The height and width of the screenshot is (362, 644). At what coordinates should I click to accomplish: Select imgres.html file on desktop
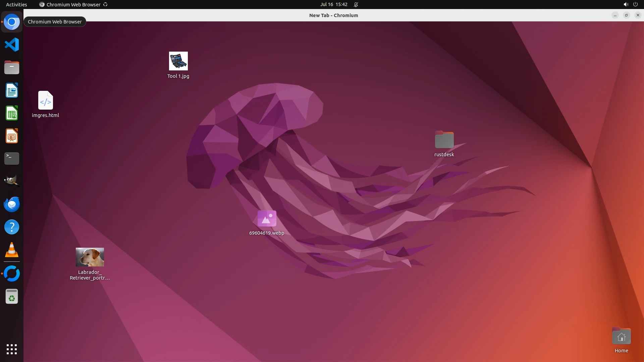click(x=46, y=101)
